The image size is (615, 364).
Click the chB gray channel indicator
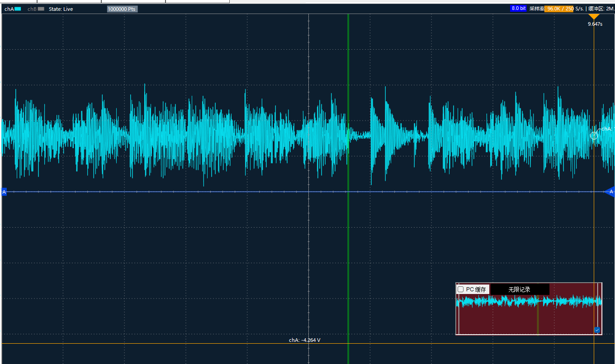coord(41,9)
